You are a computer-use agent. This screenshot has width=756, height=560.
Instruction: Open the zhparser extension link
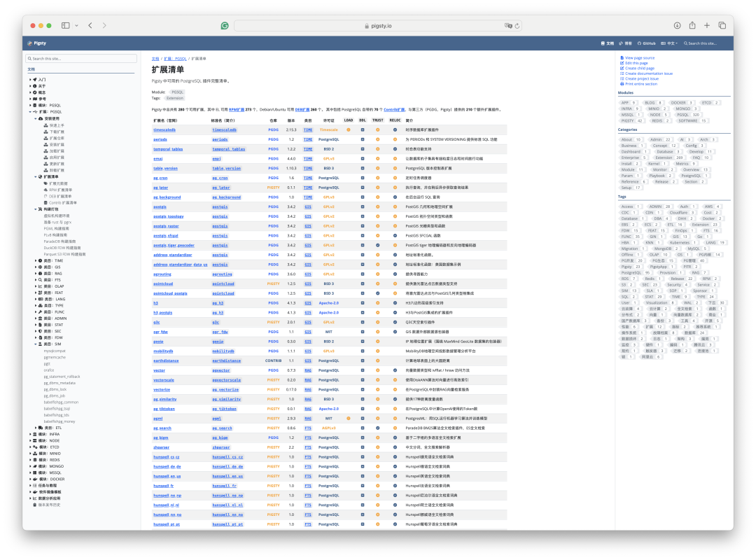pos(162,447)
